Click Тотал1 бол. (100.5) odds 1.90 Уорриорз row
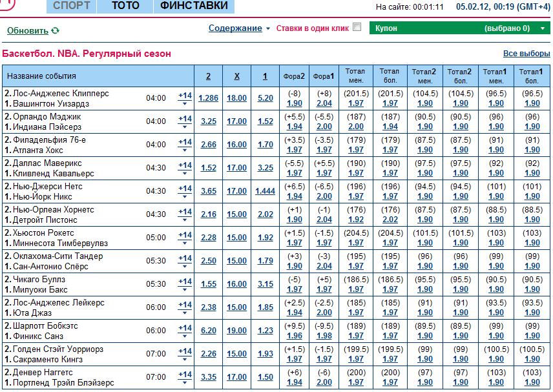This screenshot has width=553, height=392. (532, 359)
